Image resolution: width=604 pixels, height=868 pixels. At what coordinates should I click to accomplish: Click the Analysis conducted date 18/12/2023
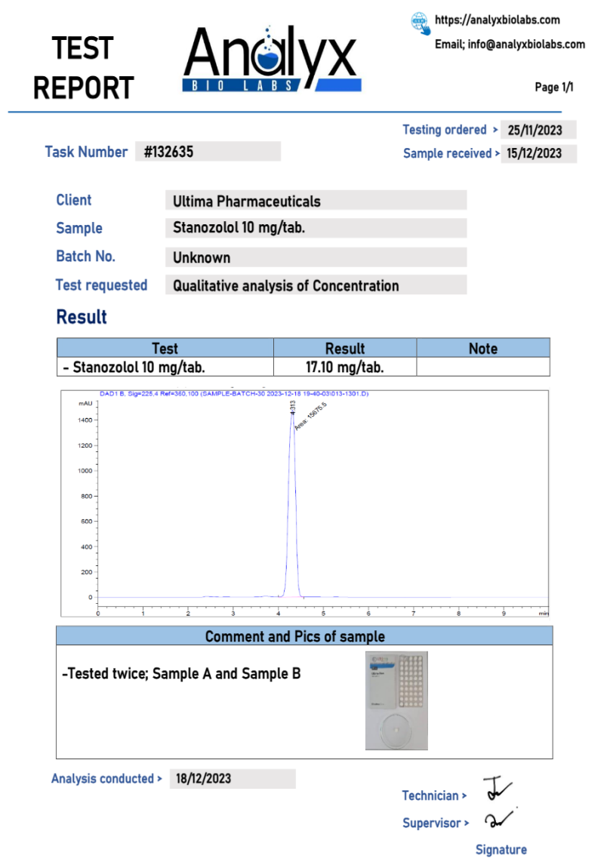click(x=232, y=779)
